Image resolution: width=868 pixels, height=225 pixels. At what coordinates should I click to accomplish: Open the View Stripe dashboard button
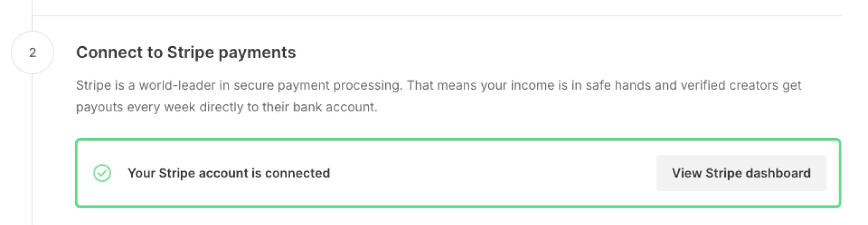[741, 173]
